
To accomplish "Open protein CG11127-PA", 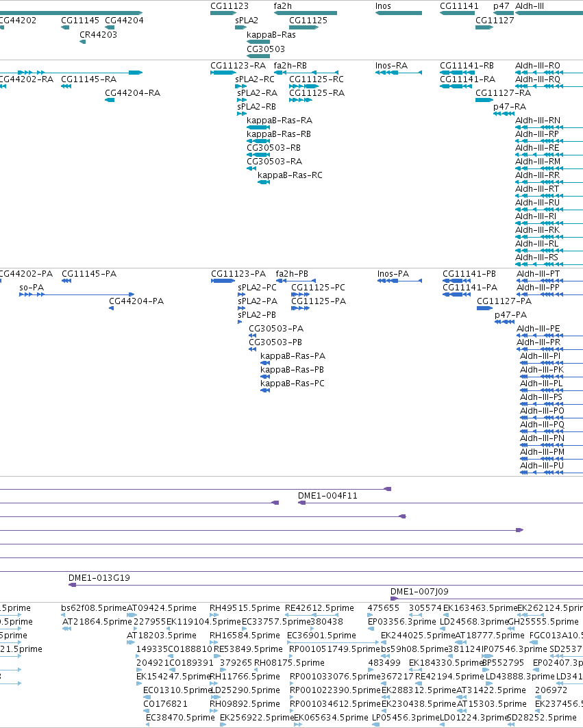I will click(504, 301).
